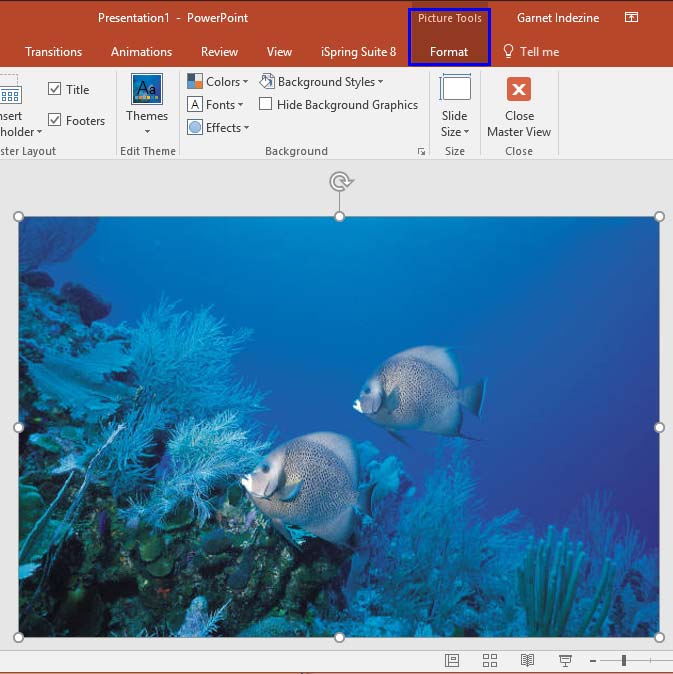The width and height of the screenshot is (673, 674).
Task: Click the Background Styles paint bucket icon
Action: coord(267,81)
